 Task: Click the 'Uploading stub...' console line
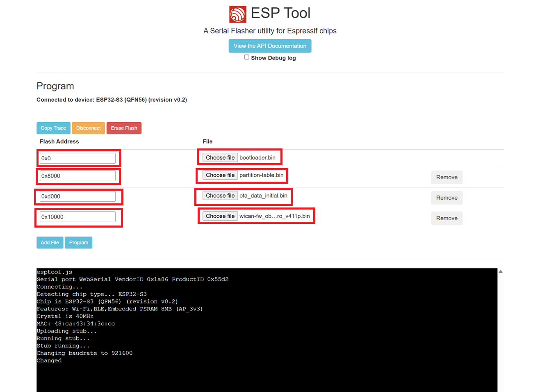tap(66, 331)
